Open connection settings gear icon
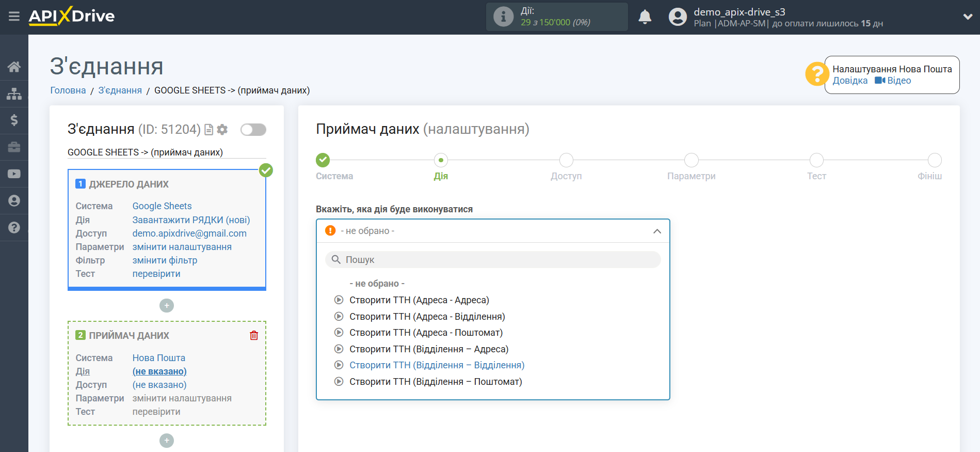The width and height of the screenshot is (980, 452). coord(222,130)
